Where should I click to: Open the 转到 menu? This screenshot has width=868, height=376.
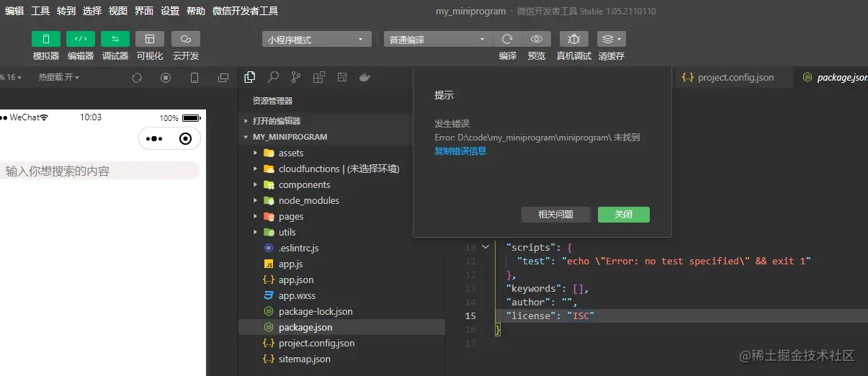[66, 11]
